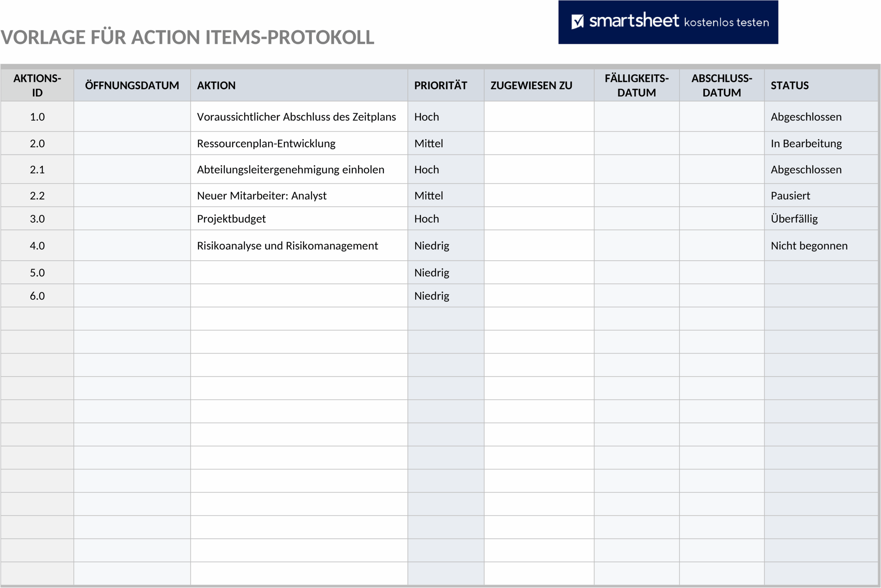Click status Überfällig
Screen dimensions: 881x588
[x=821, y=219]
